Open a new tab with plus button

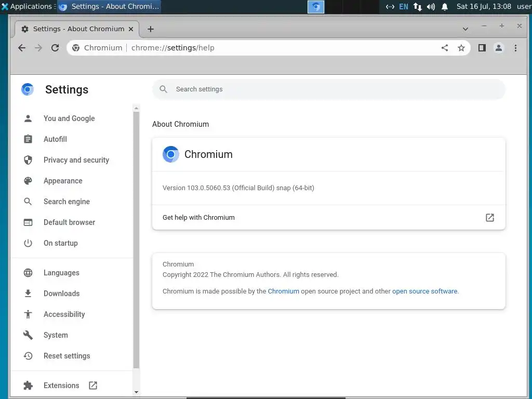click(151, 29)
